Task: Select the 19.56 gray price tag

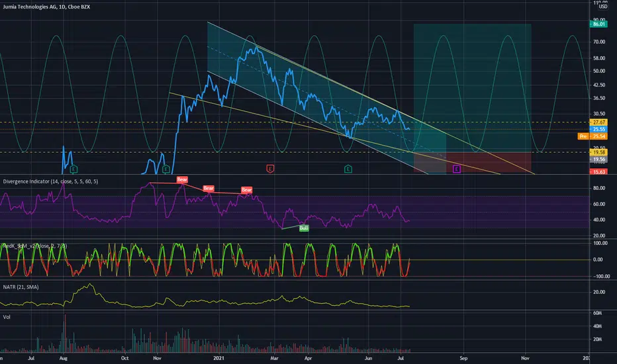Action: click(x=598, y=159)
